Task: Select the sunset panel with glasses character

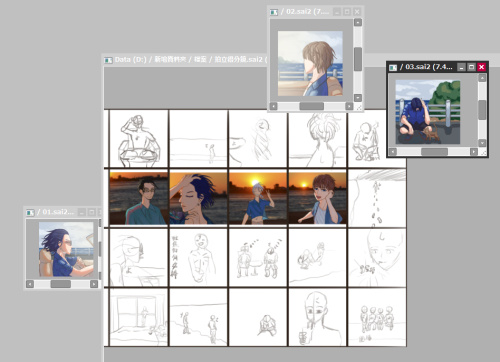Action: pyautogui.click(x=139, y=198)
